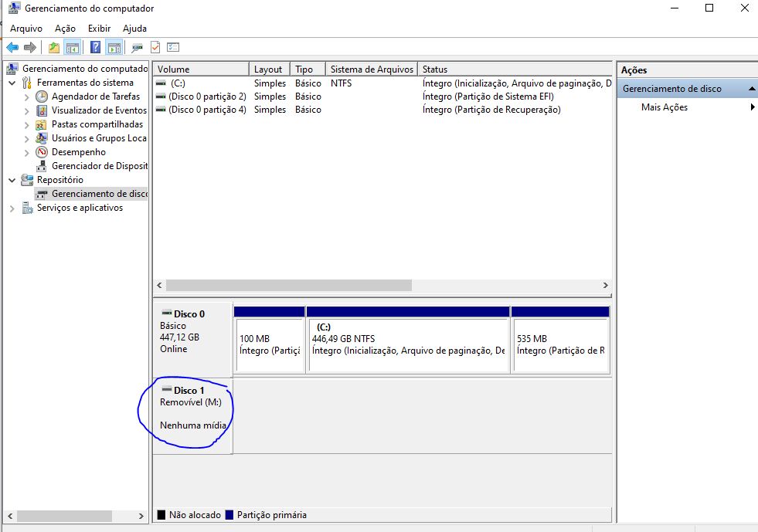Collapse the Ferramentas do sistema node
The image size is (758, 532).
[12, 83]
